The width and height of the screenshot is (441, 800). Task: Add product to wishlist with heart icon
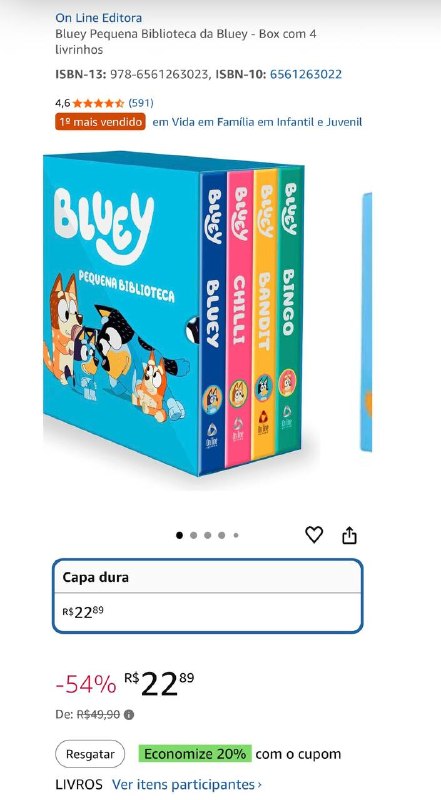coord(314,535)
